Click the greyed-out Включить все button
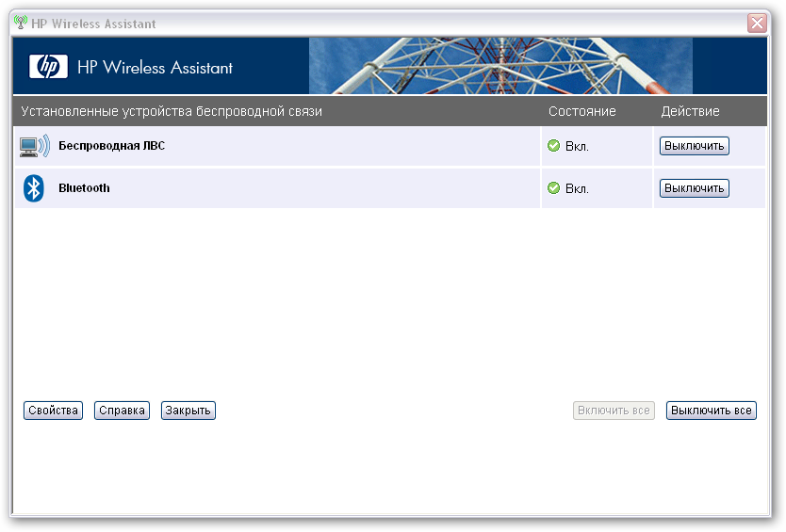 pos(614,411)
